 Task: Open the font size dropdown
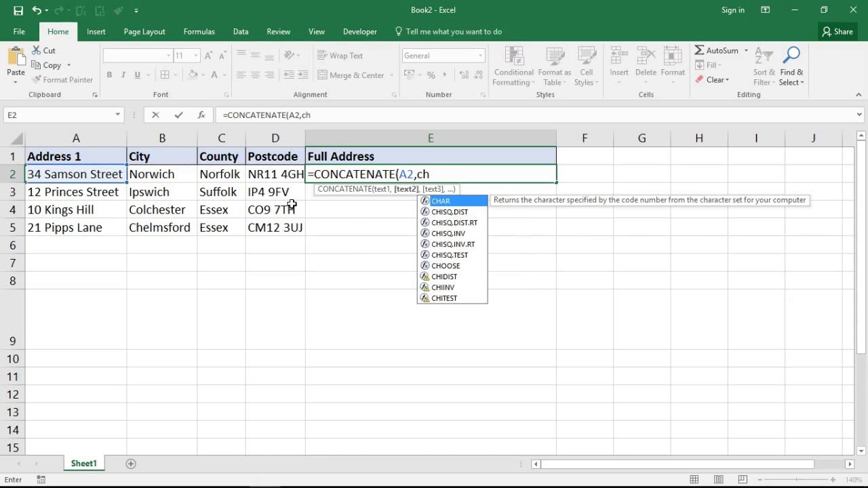point(196,56)
